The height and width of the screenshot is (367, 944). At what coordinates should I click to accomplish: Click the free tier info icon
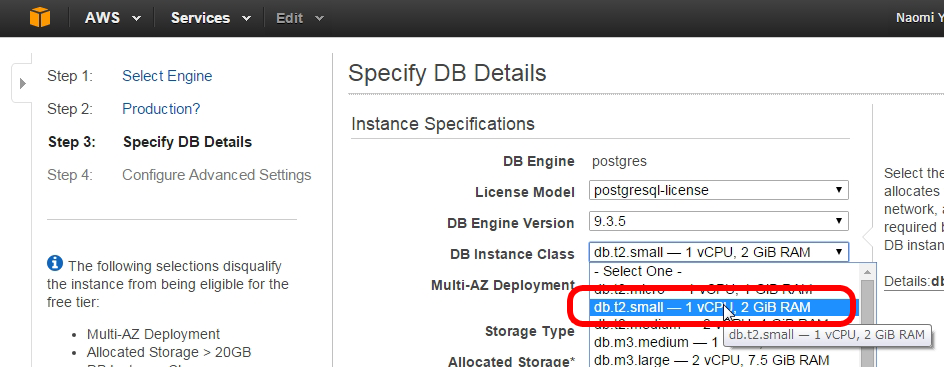pyautogui.click(x=55, y=263)
